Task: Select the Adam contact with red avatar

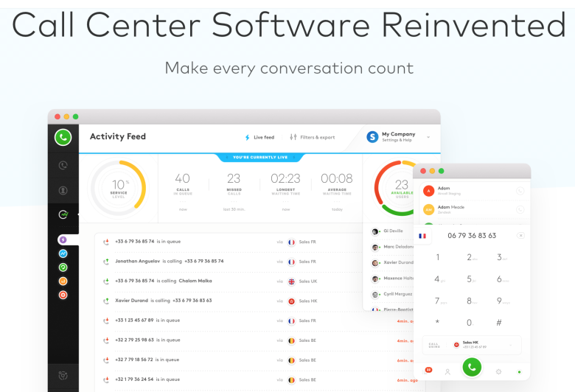Action: pyautogui.click(x=472, y=191)
